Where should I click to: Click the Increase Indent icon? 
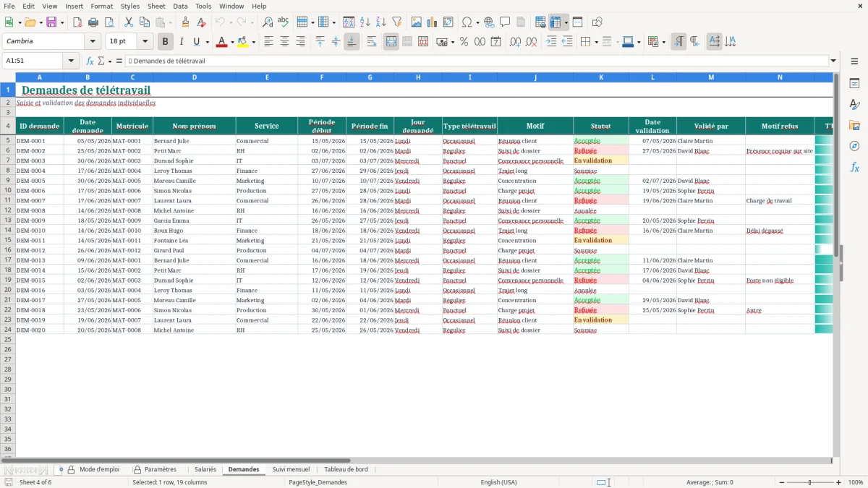click(551, 42)
